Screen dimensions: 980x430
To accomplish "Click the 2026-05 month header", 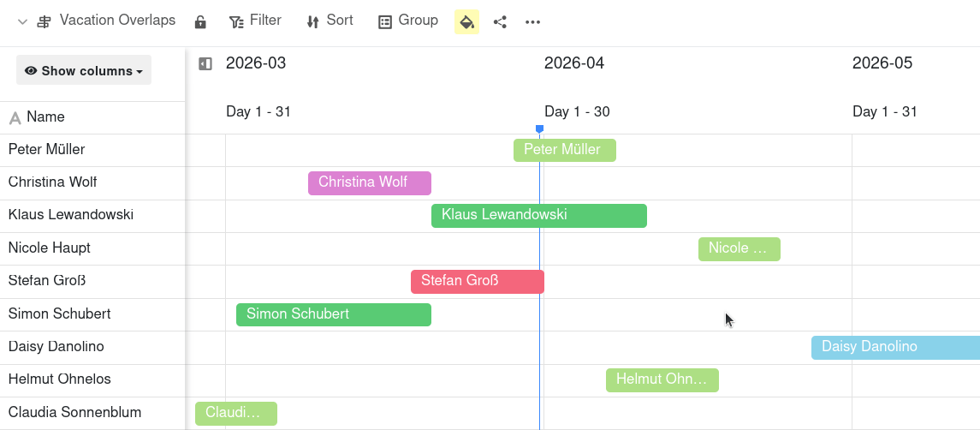I will pyautogui.click(x=882, y=63).
